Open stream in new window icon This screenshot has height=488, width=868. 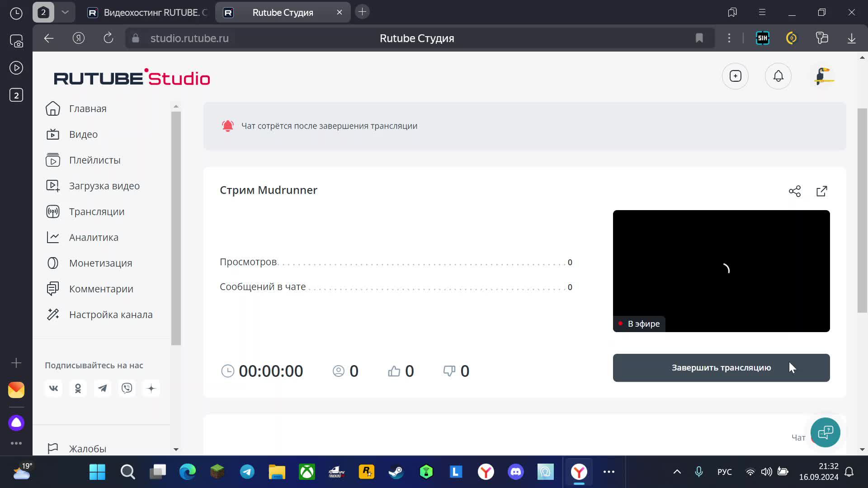(822, 191)
